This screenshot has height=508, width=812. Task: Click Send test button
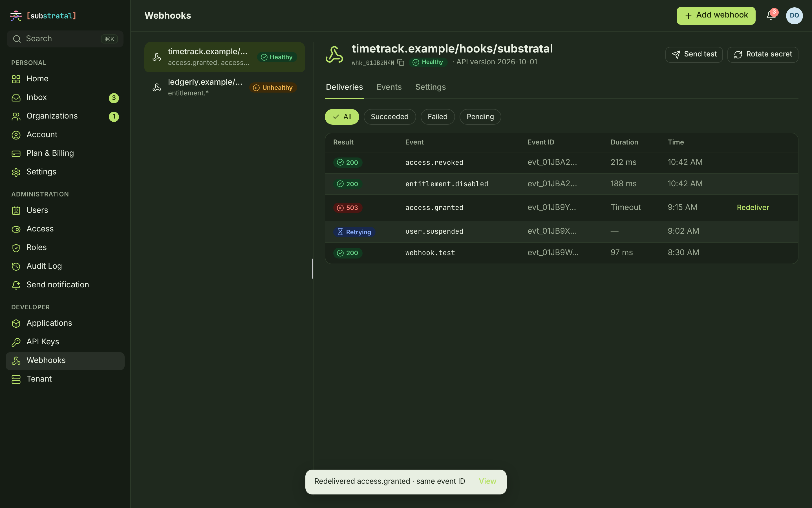click(694, 54)
